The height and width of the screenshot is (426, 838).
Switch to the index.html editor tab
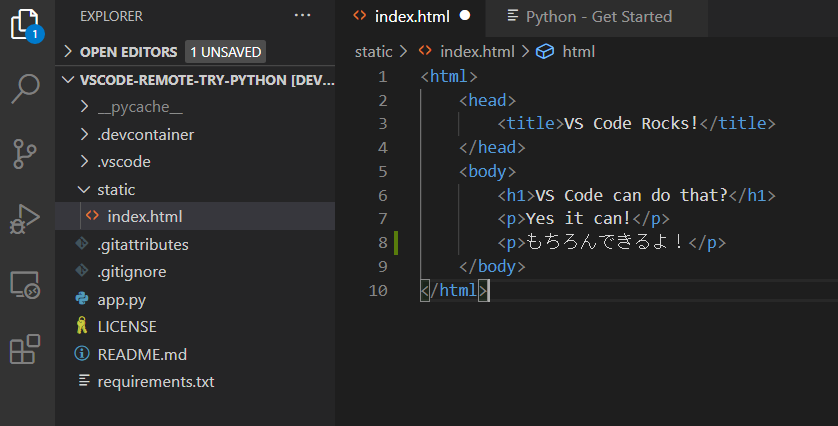click(x=410, y=18)
